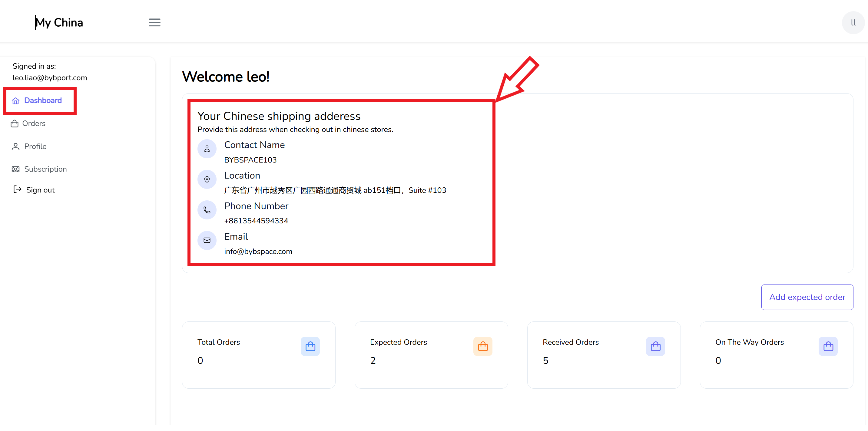Click the Expected Orders orange bag icon
Screen dimensions: 868x431
click(x=482, y=346)
